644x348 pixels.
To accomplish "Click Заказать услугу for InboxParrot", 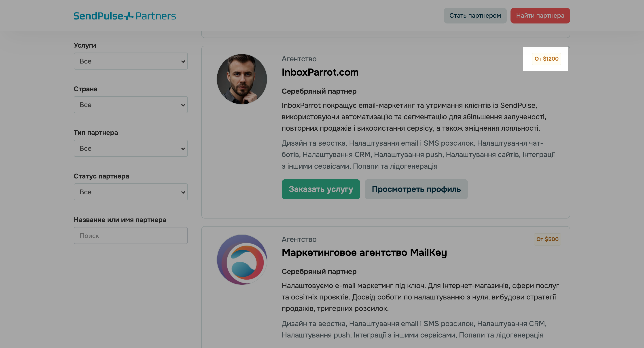I will tap(321, 189).
